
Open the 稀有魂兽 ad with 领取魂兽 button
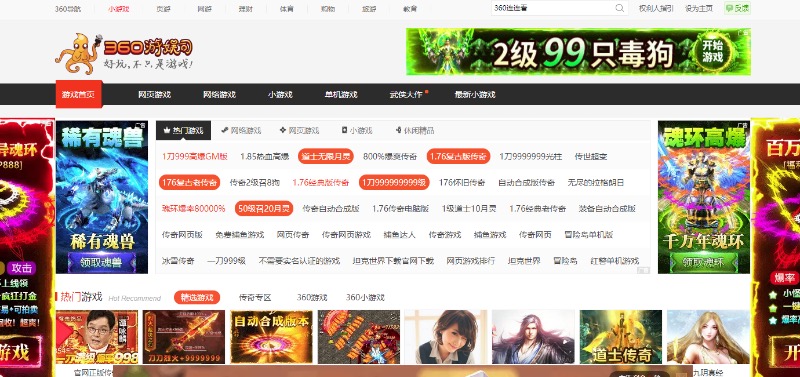point(102,197)
